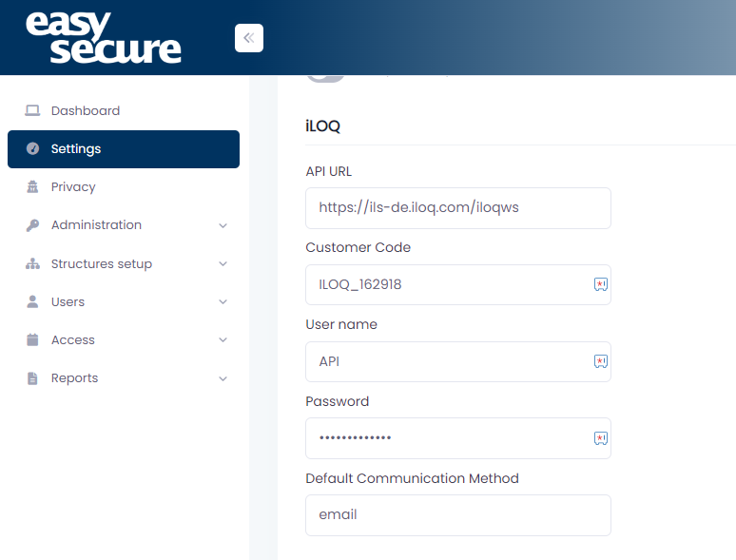The height and width of the screenshot is (560, 736).
Task: Expand the Users submenu chevron
Action: click(223, 301)
